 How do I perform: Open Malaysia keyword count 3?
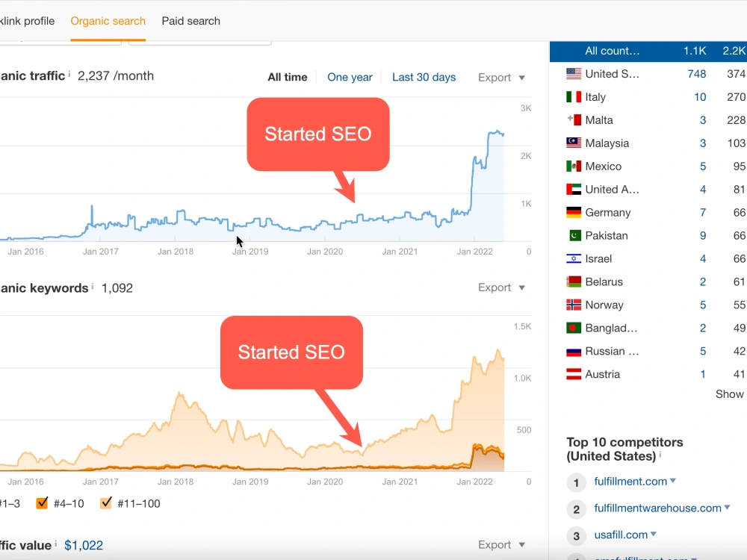703,143
